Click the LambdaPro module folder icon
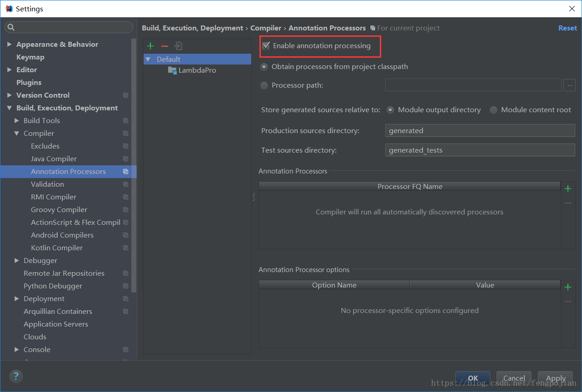Image resolution: width=582 pixels, height=392 pixels. pyautogui.click(x=172, y=70)
